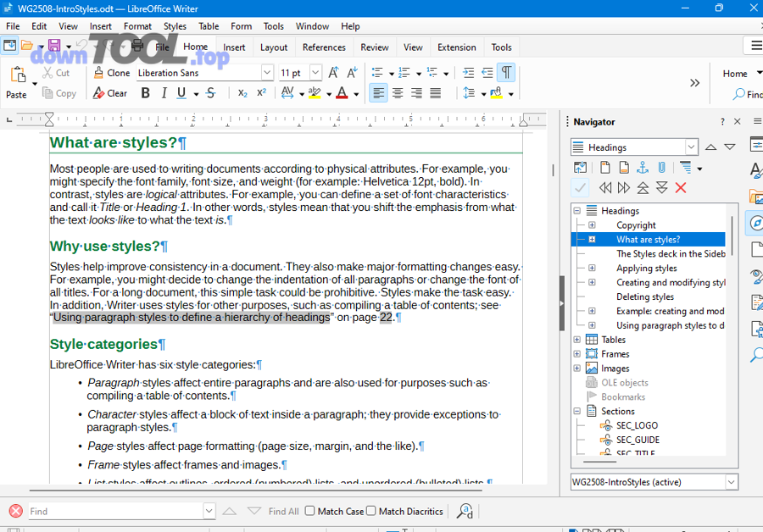The width and height of the screenshot is (763, 532).
Task: Move heading up in Navigator
Action: 643,188
